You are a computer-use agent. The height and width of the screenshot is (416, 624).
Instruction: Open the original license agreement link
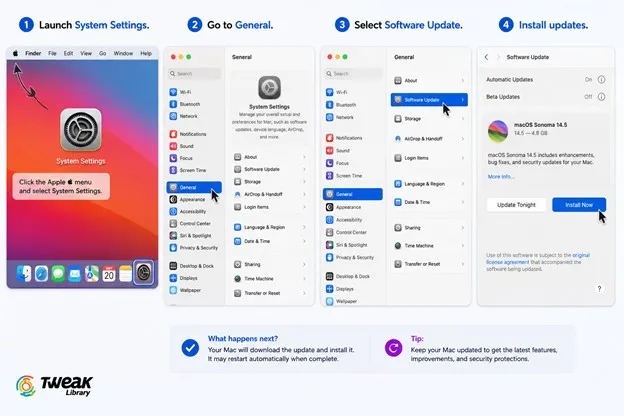(x=538, y=258)
